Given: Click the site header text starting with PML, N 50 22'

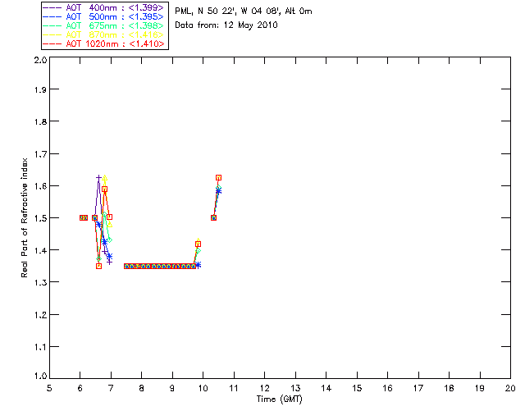Looking at the screenshot, I should 244,11.
